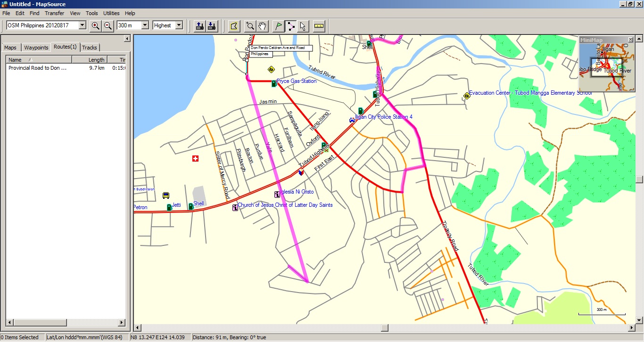The height and width of the screenshot is (342, 644).
Task: Open the Help menu
Action: pos(130,13)
